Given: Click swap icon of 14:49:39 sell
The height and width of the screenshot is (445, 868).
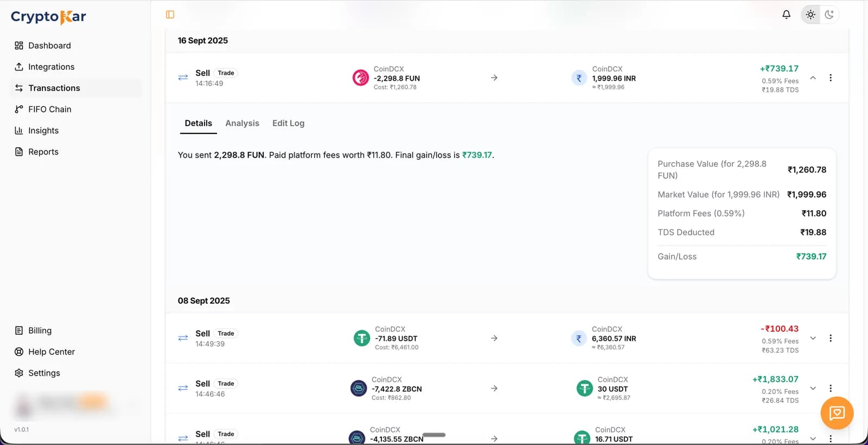Looking at the screenshot, I should tap(183, 338).
